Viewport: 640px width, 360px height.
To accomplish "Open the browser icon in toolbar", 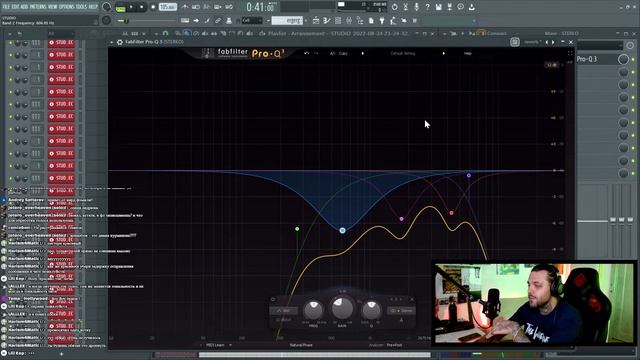I will (360, 20).
